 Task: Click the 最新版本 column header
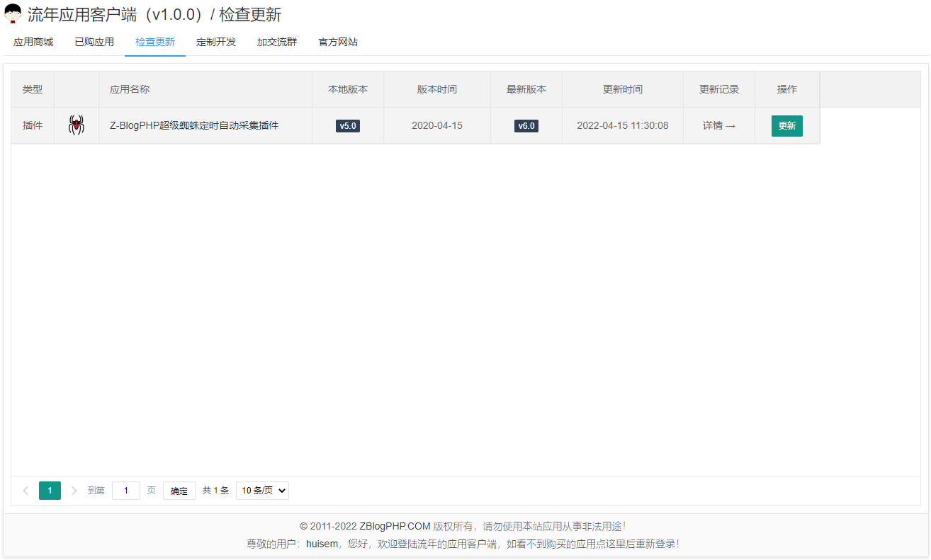click(x=526, y=89)
